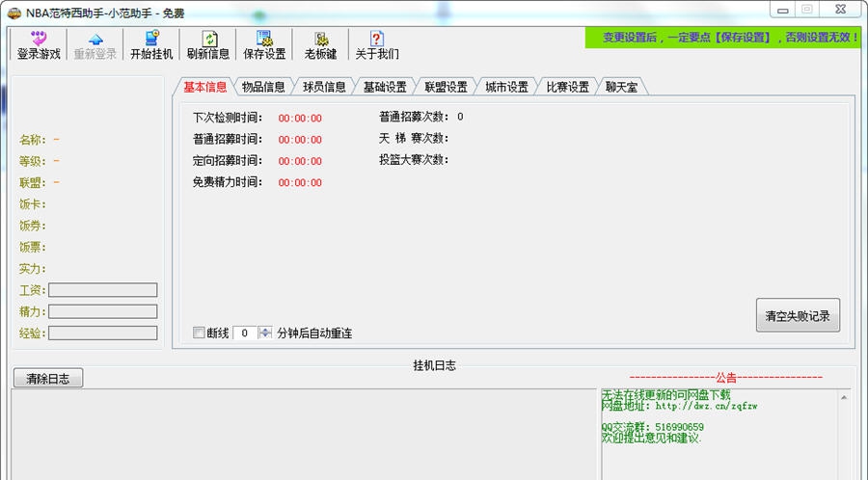Click the 实力 label
This screenshot has width=868, height=480.
coord(33,269)
